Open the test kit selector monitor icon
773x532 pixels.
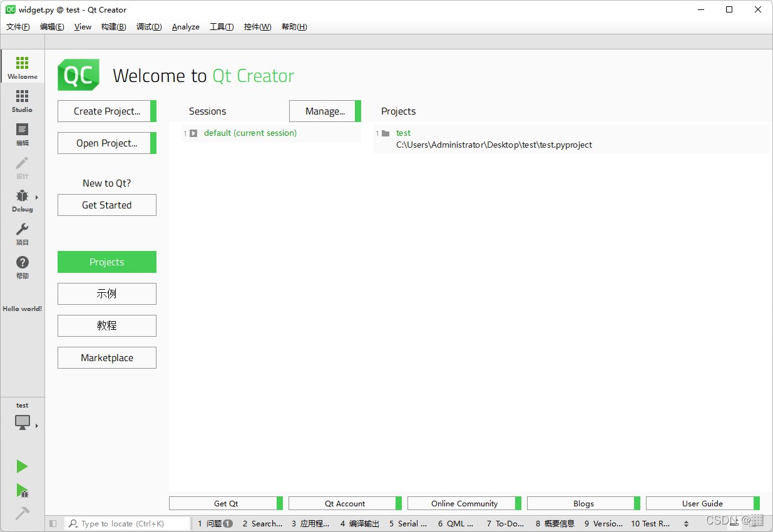pos(23,422)
